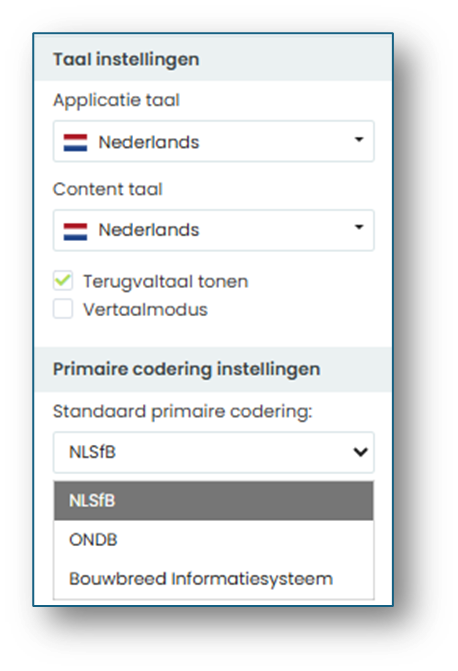The height and width of the screenshot is (671, 458).
Task: Choose ONDB from the coding list
Action: pyautogui.click(x=214, y=540)
